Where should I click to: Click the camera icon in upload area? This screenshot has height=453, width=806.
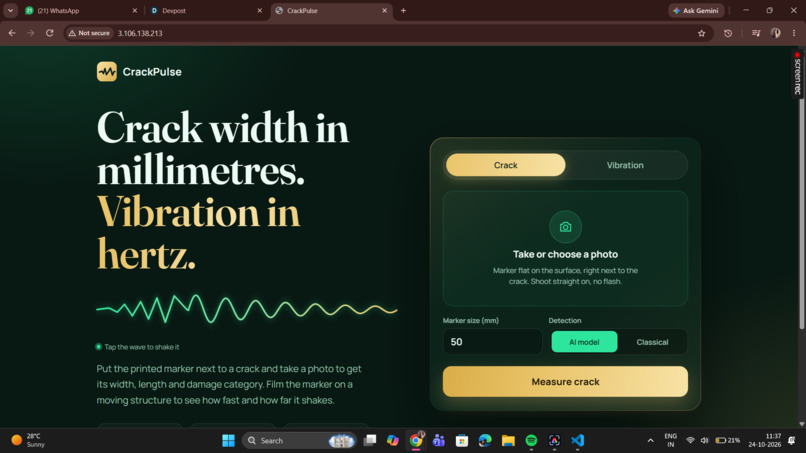click(x=565, y=227)
